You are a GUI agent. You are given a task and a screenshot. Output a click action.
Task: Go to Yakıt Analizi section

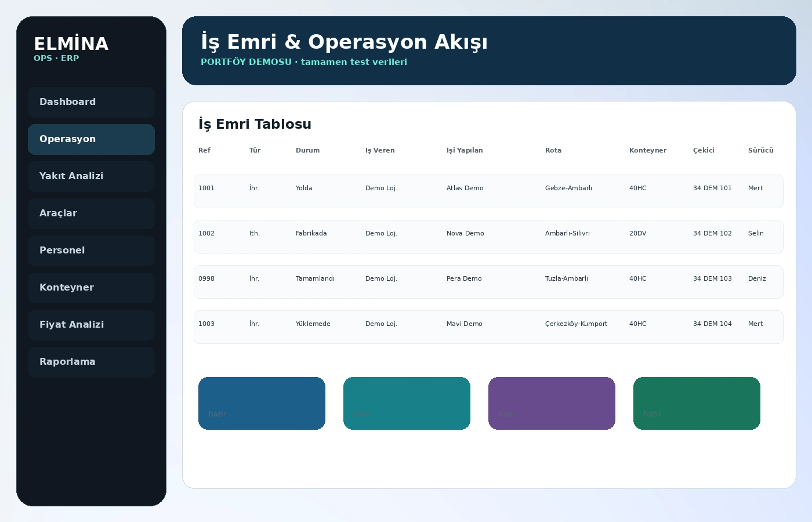[91, 176]
